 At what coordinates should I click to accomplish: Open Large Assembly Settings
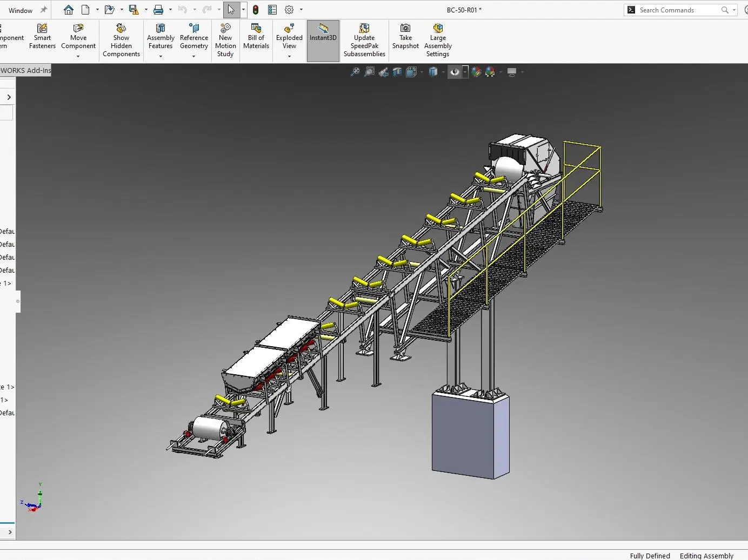click(438, 41)
